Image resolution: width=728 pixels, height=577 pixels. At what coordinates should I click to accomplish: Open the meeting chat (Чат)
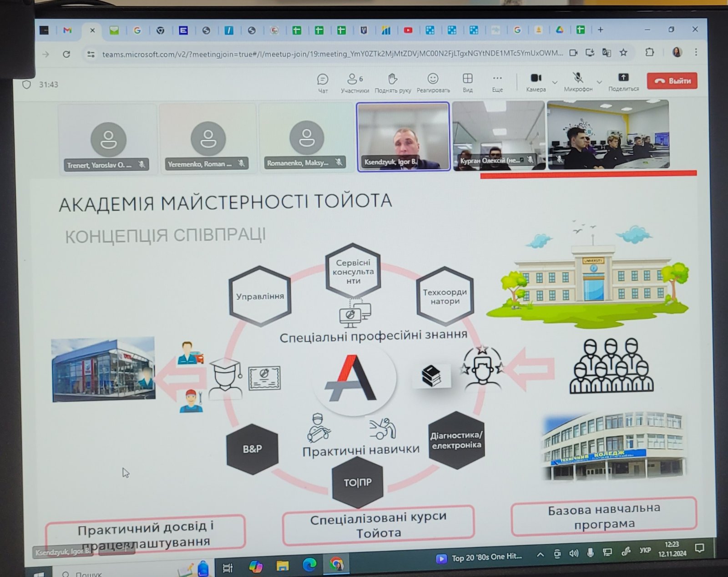pos(323,83)
